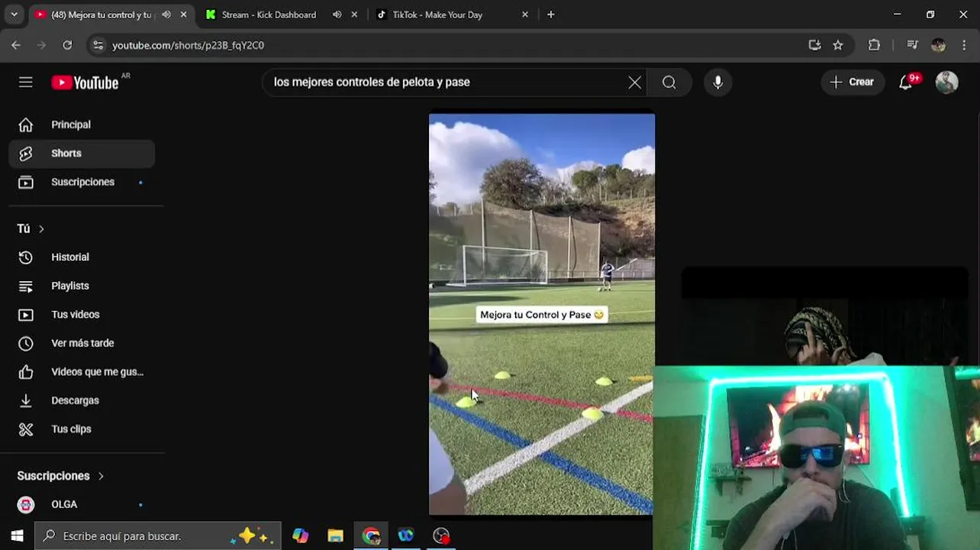Open the Chrome three-dot menu
The image size is (980, 550).
pos(965,45)
